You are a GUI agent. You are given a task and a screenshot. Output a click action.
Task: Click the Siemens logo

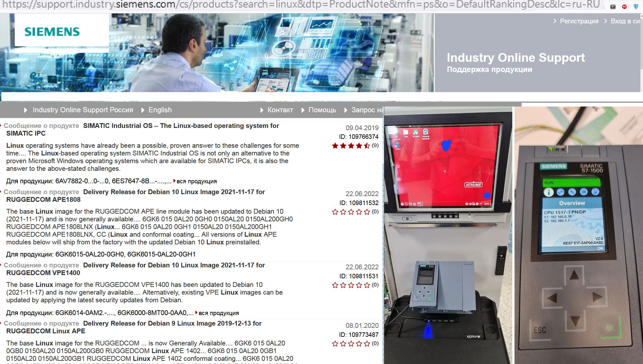[x=52, y=32]
